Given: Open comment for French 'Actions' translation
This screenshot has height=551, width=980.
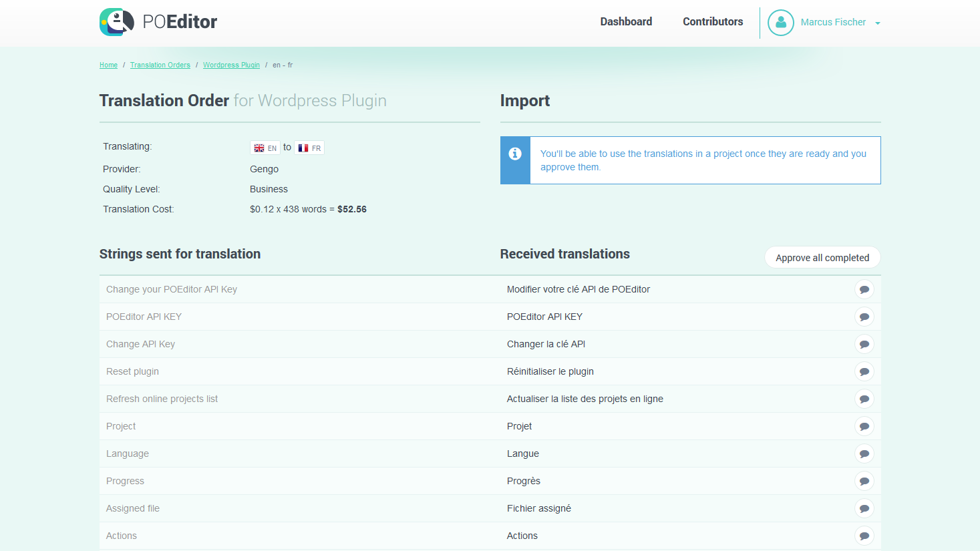Looking at the screenshot, I should click(864, 536).
